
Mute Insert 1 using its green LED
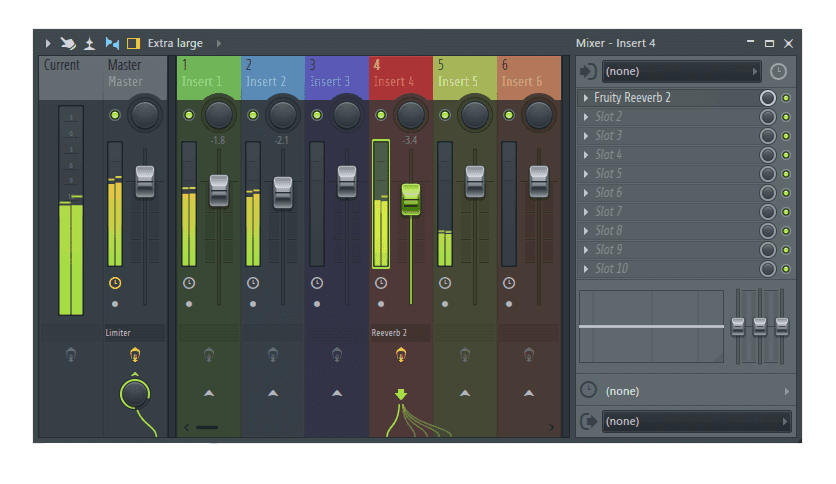[x=188, y=115]
